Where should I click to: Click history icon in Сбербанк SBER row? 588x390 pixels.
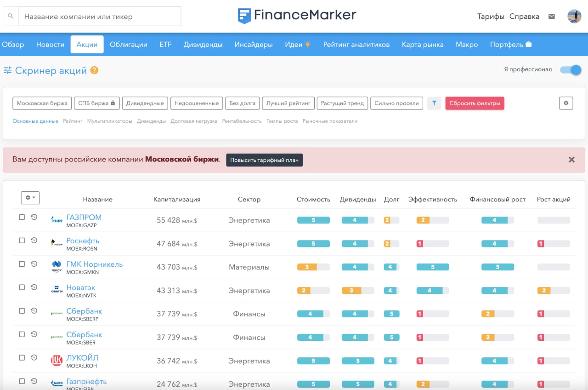(34, 334)
